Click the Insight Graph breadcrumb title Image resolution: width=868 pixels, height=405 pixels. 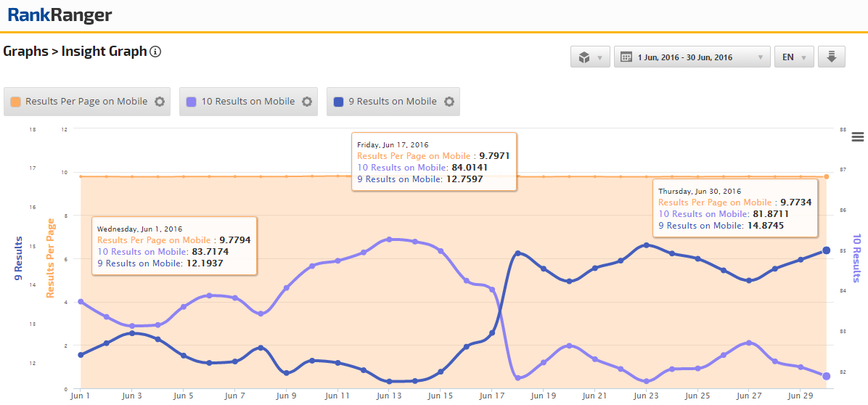(104, 52)
